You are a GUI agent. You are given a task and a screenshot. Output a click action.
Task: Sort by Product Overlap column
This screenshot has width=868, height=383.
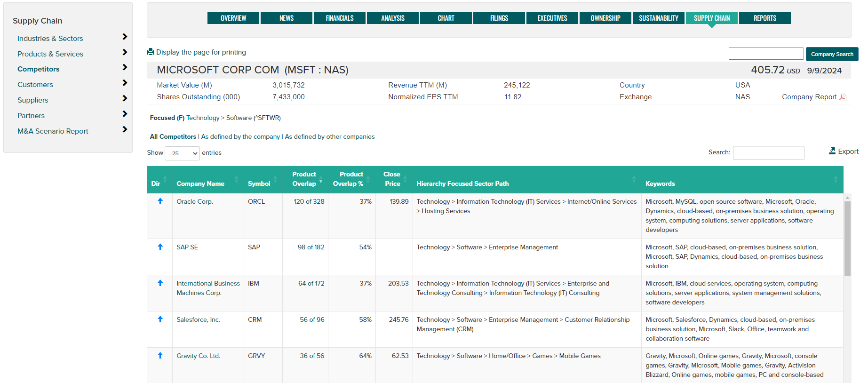305,179
